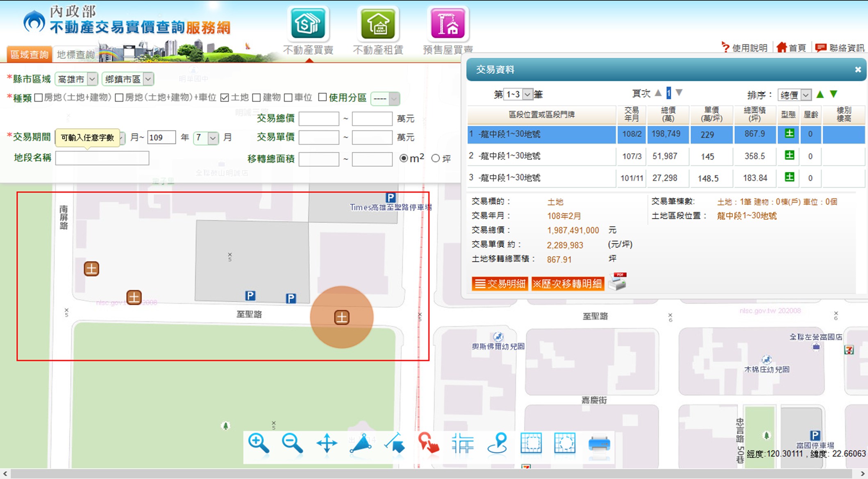This screenshot has width=868, height=479.
Task: Open 不動產租賃 rental icon
Action: point(378,24)
